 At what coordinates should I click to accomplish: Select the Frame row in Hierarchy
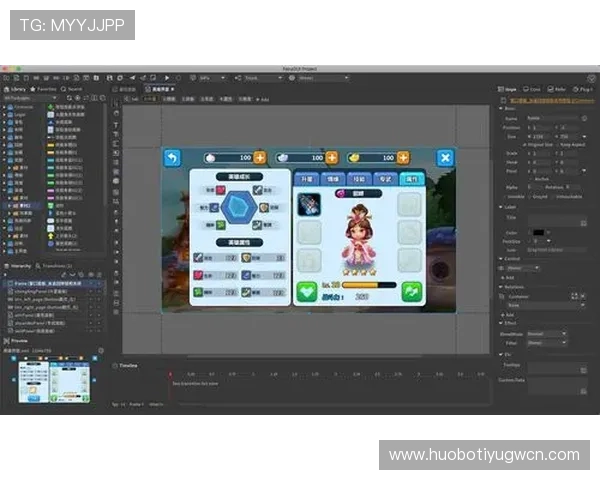coord(53,284)
